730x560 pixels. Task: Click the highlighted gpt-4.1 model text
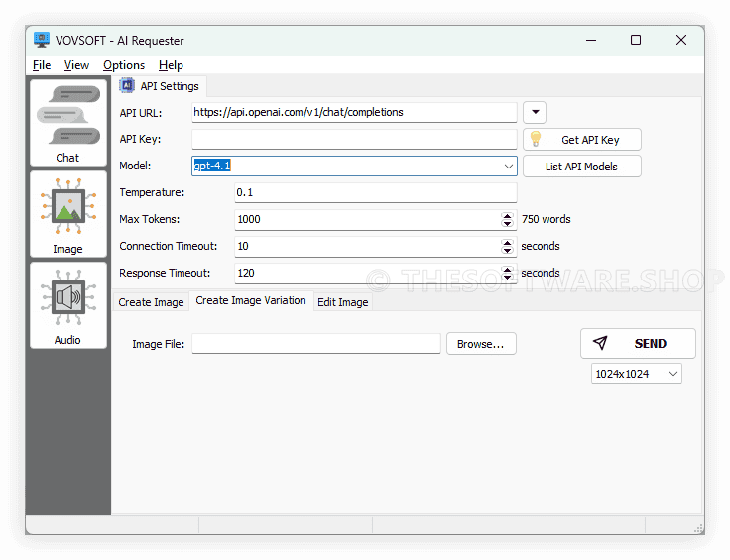tap(212, 166)
